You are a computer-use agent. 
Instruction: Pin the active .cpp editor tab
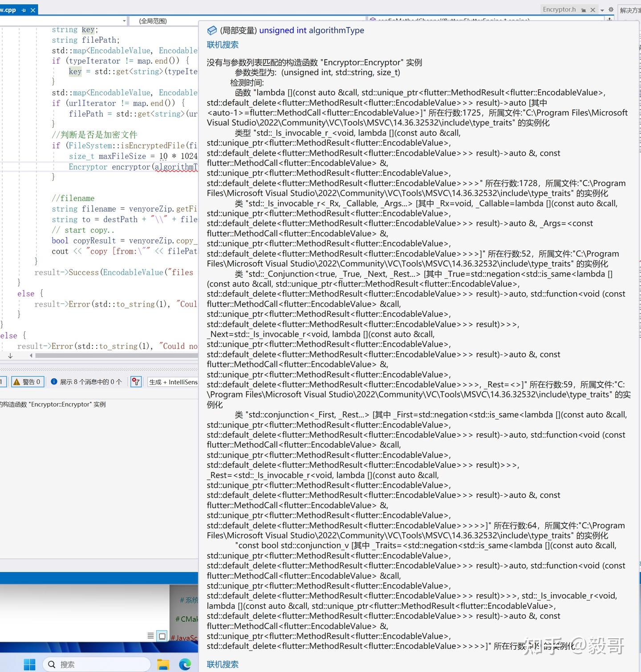24,10
